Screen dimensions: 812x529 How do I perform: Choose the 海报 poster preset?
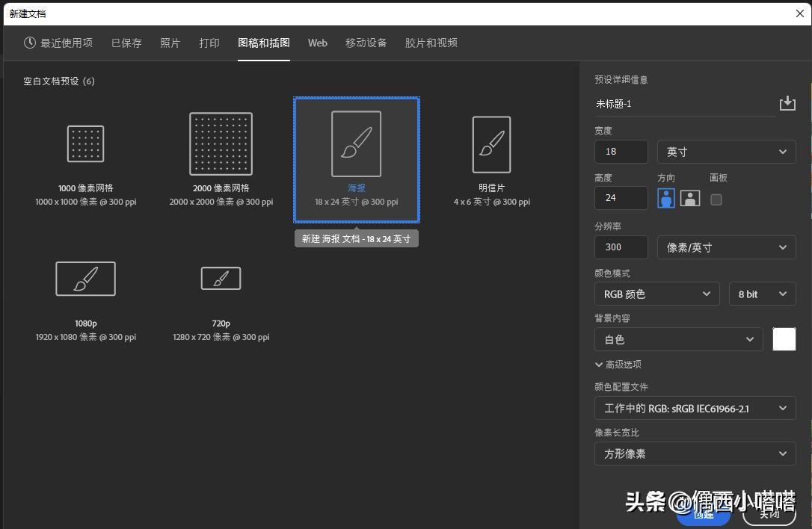(x=357, y=143)
